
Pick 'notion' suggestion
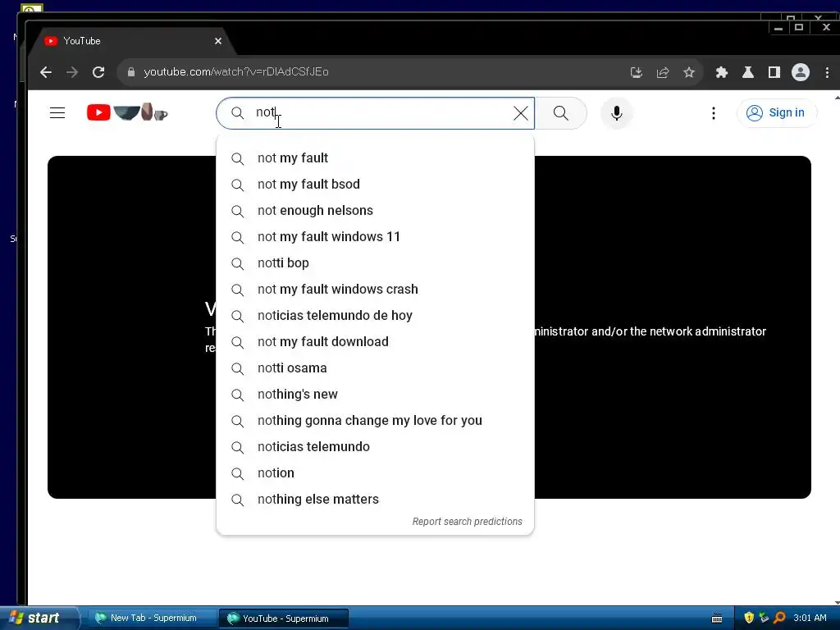[x=375, y=473]
